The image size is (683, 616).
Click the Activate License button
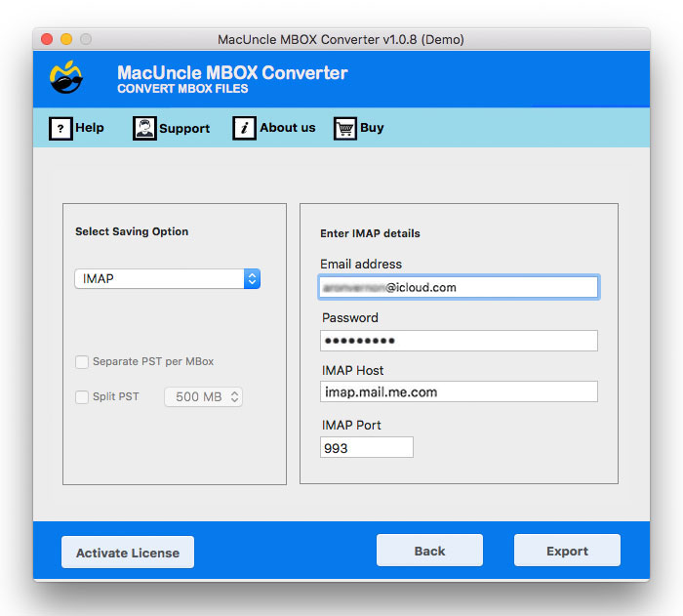pyautogui.click(x=128, y=553)
